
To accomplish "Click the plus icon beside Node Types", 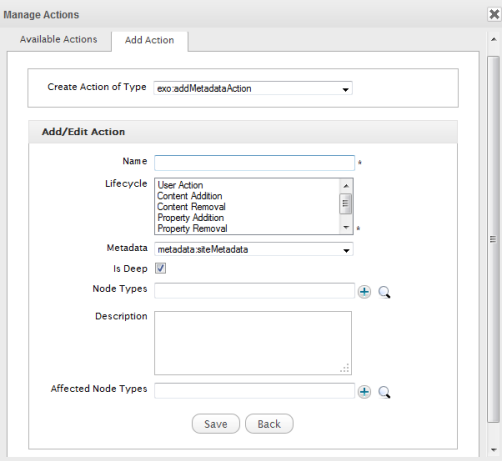I will (364, 292).
